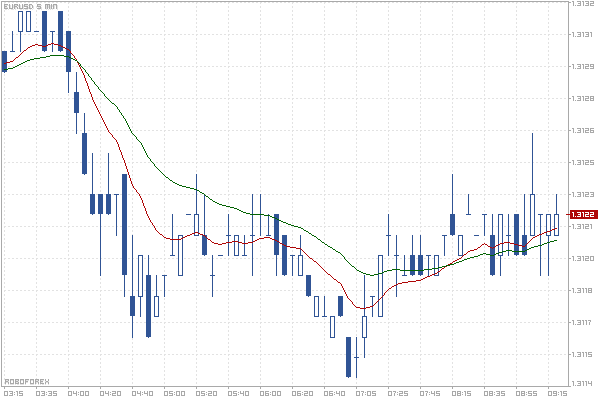Select the 06:00 time axis label
Screen dimensions: 600x400
tap(270, 393)
